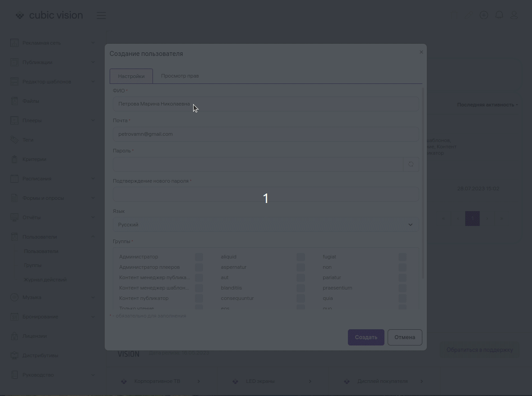Switch to the Просмотр прав tab
Image resolution: width=532 pixels, height=396 pixels.
click(180, 76)
